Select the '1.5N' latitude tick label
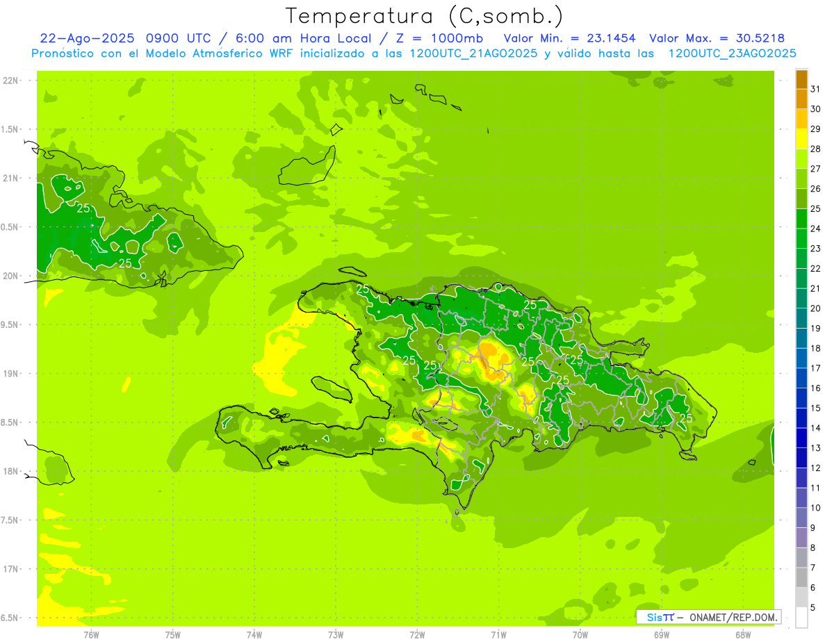Viewport: 834px width, 644px height. [10, 129]
